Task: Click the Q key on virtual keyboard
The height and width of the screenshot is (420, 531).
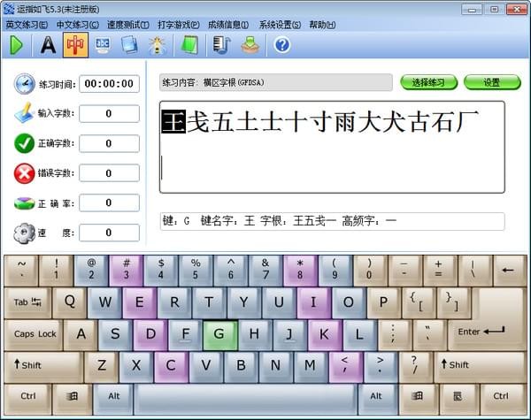Action: point(70,303)
